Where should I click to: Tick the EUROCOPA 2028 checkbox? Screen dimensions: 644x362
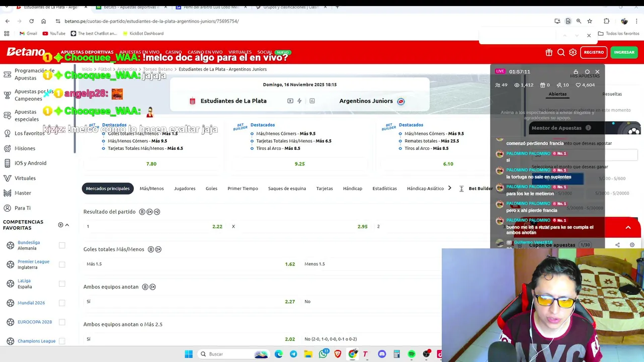[62, 322]
